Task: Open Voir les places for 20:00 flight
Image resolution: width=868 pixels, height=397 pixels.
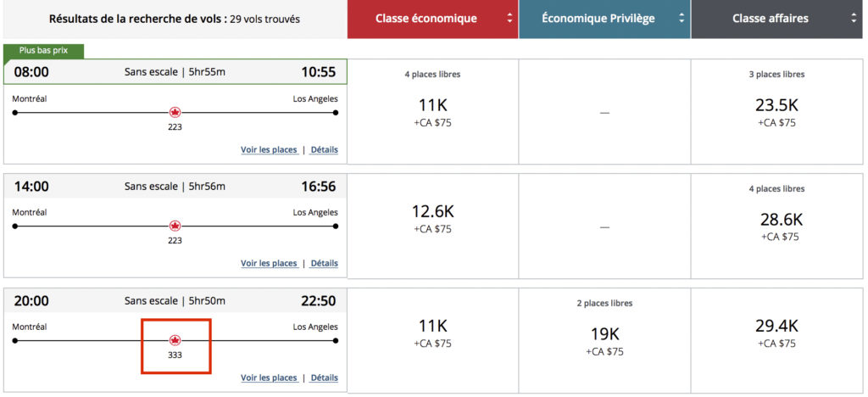Action: tap(269, 378)
